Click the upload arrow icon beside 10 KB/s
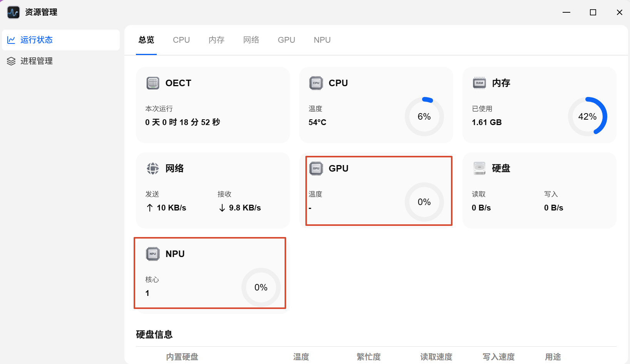 coord(150,208)
